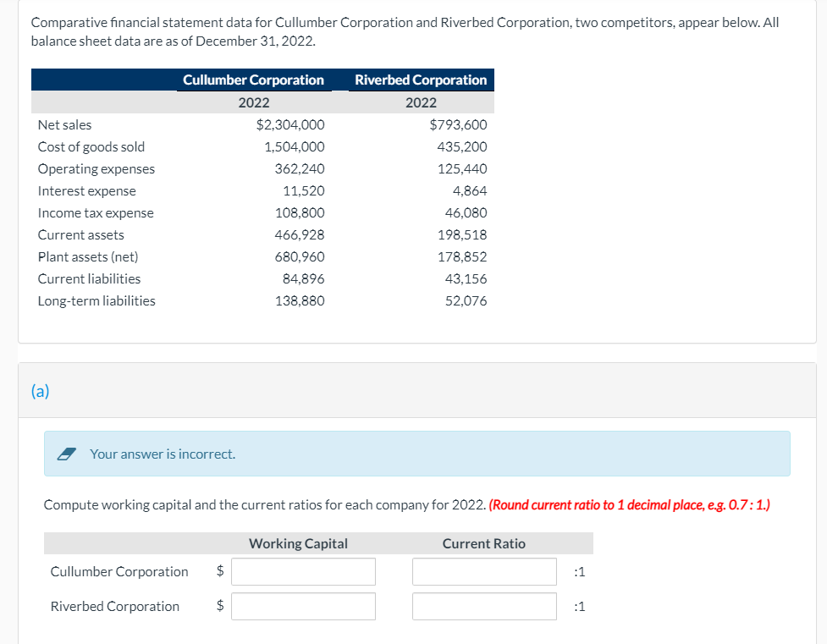Image resolution: width=827 pixels, height=644 pixels.
Task: Click Cullumber's Current Ratio input box
Action: pos(483,571)
